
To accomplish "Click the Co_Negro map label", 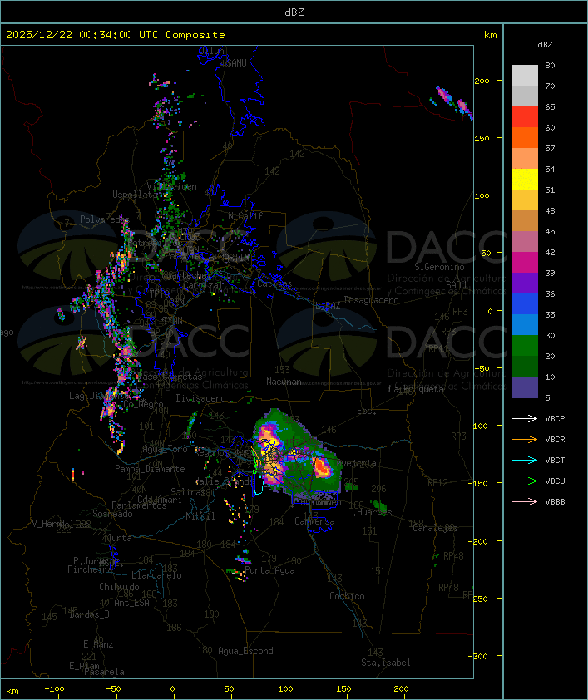I will click(x=143, y=404).
